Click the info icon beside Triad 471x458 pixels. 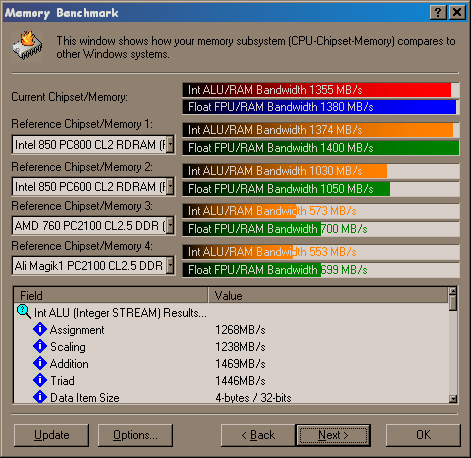pos(40,380)
